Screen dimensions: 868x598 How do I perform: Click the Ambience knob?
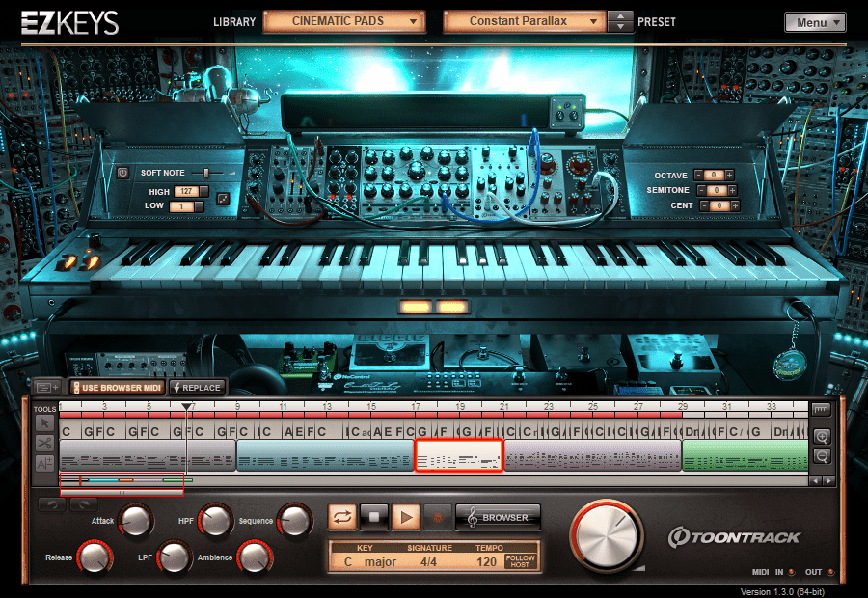(254, 557)
